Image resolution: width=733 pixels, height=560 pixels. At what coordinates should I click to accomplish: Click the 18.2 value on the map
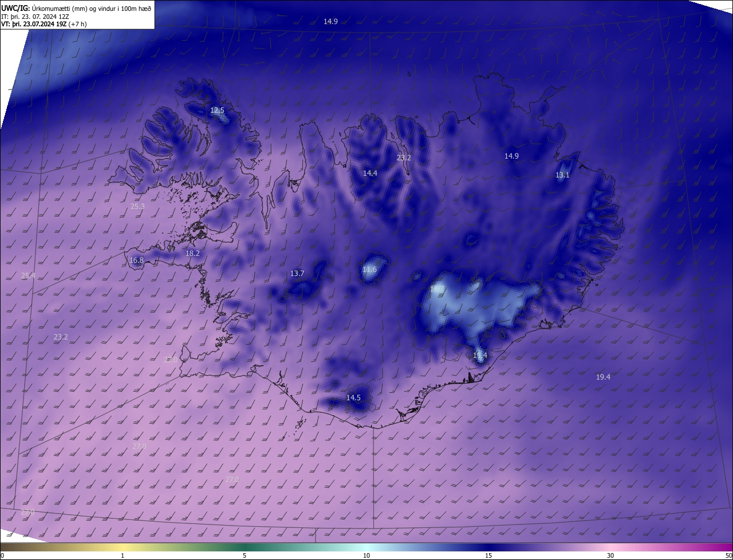pyautogui.click(x=192, y=253)
